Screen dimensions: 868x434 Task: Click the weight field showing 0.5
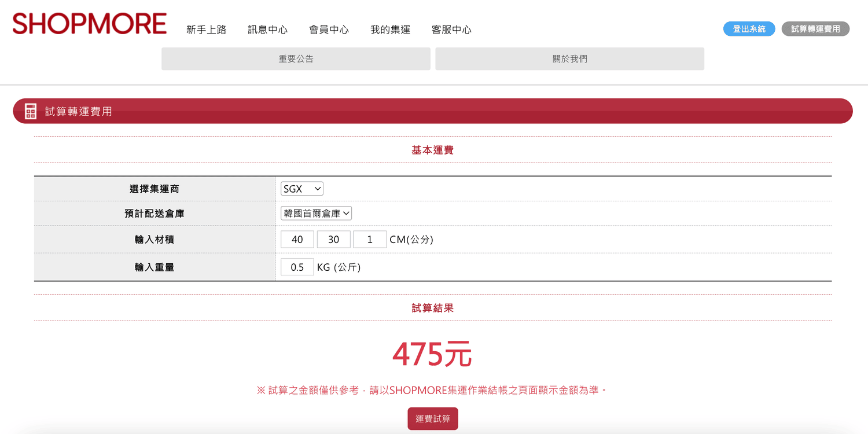[x=297, y=267]
